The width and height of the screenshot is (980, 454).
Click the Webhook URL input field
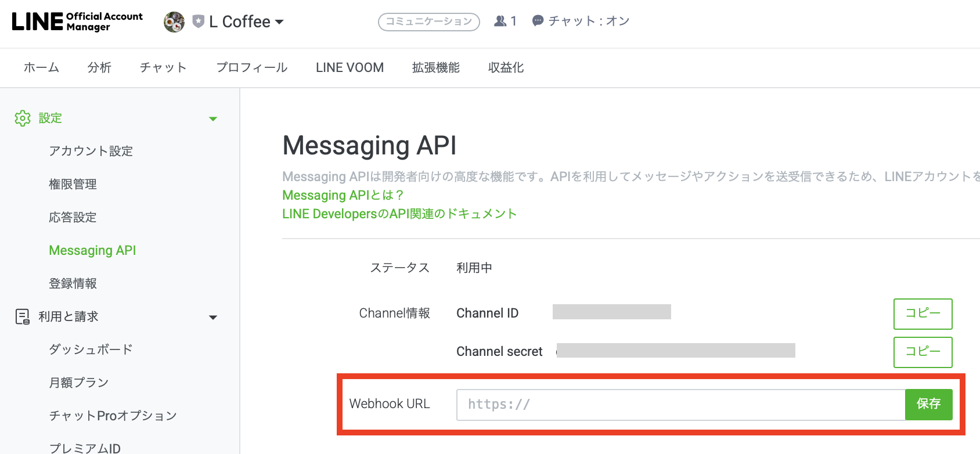tap(681, 405)
